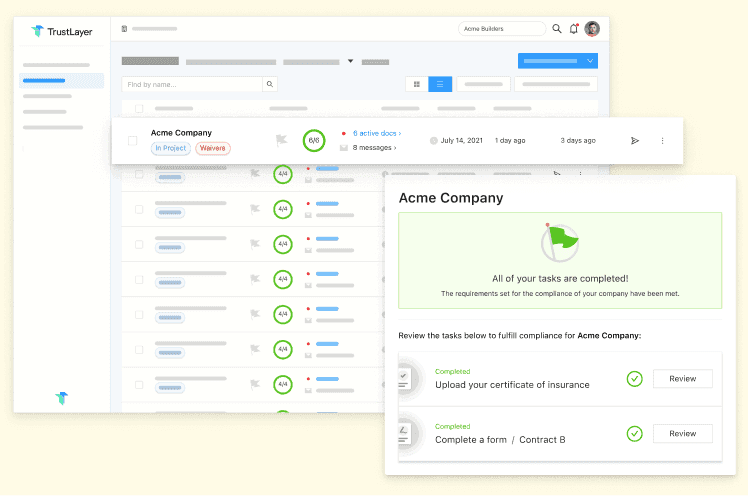Click the Acme Company name in the list row

click(181, 133)
